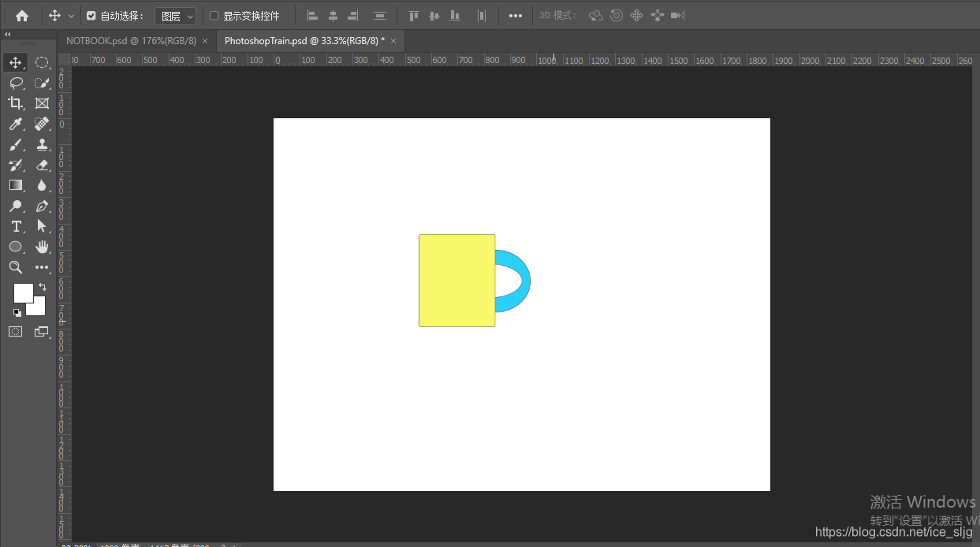Close the NOTBOOK.psd tab

[x=205, y=40]
